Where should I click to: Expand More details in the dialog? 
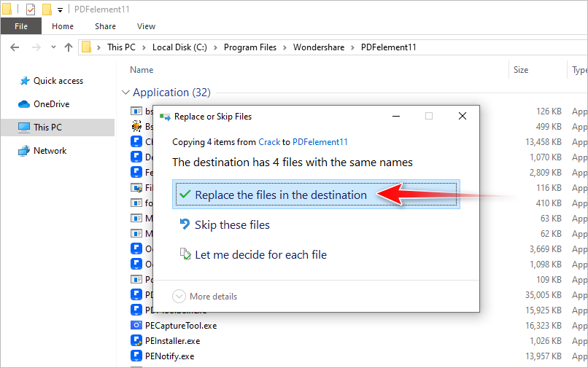pyautogui.click(x=179, y=296)
